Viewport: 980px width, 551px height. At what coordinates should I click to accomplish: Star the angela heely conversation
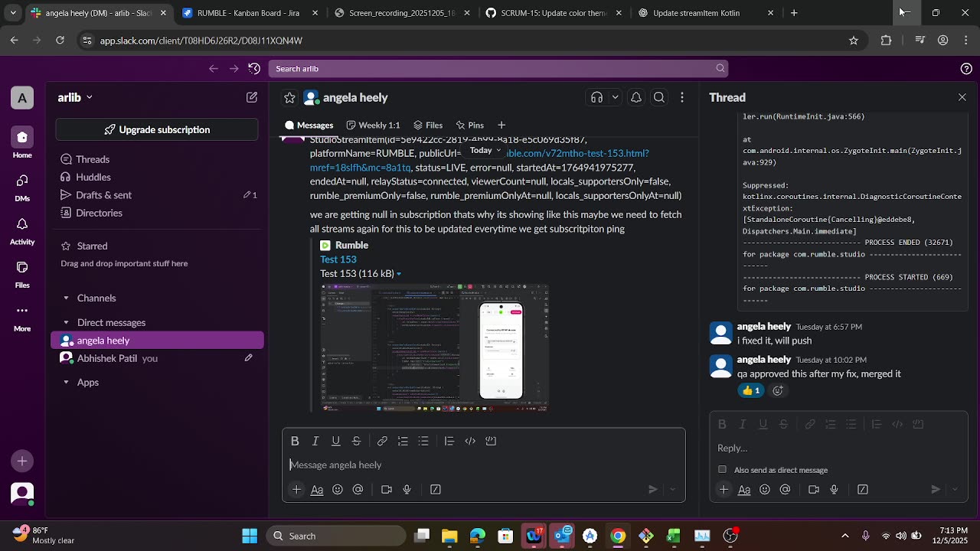point(289,97)
